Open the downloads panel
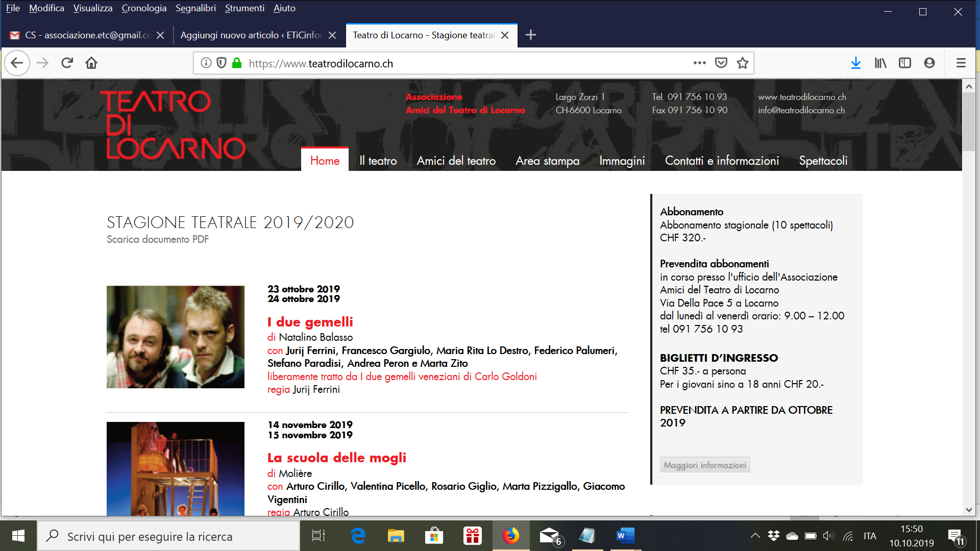Screen dimensions: 980x551 coord(856,63)
